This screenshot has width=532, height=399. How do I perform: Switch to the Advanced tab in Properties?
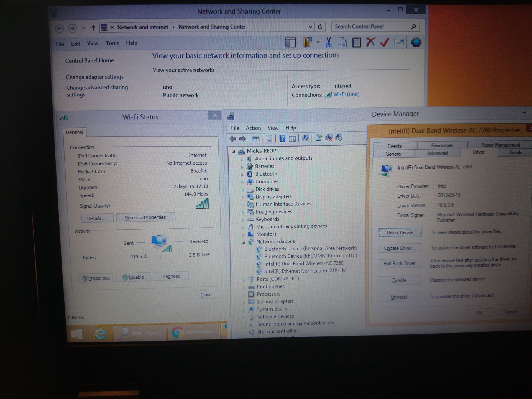[437, 153]
